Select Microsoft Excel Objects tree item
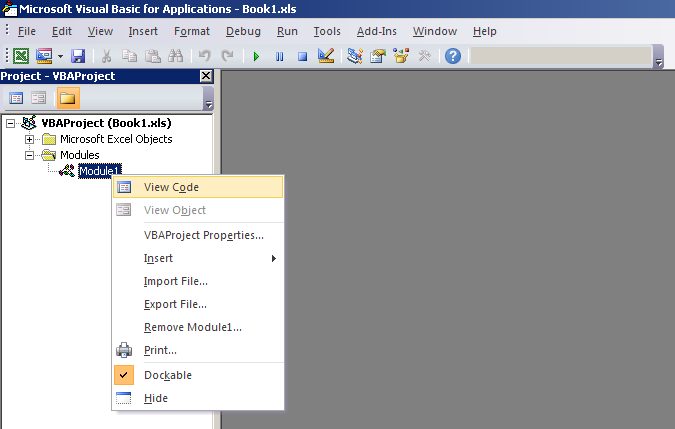 point(116,139)
